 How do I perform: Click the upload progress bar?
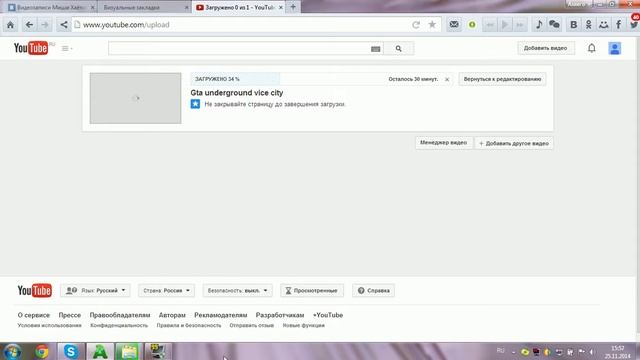coord(321,79)
